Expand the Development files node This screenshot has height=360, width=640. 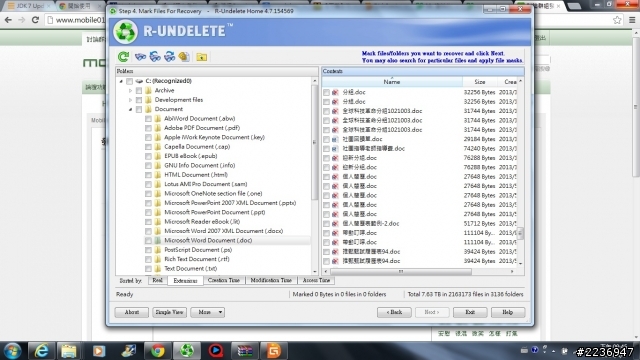coord(130,100)
